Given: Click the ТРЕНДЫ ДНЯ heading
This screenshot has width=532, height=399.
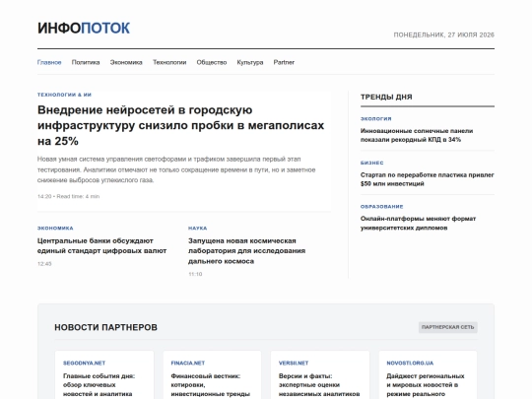Looking at the screenshot, I should tap(386, 97).
